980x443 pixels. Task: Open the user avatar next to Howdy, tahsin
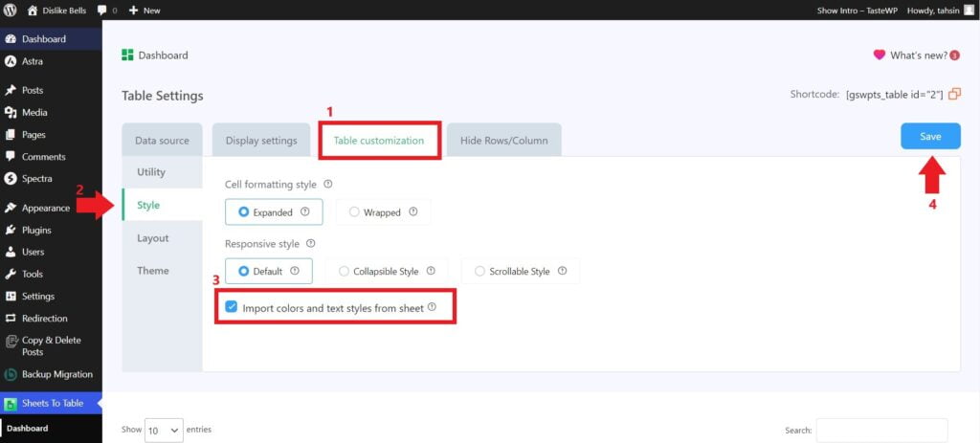pos(969,10)
